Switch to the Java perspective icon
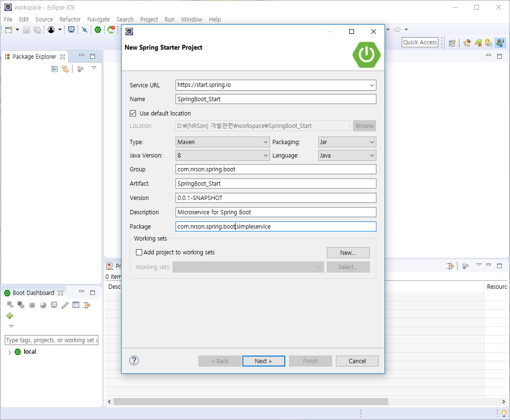This screenshot has width=510, height=420. tap(500, 42)
